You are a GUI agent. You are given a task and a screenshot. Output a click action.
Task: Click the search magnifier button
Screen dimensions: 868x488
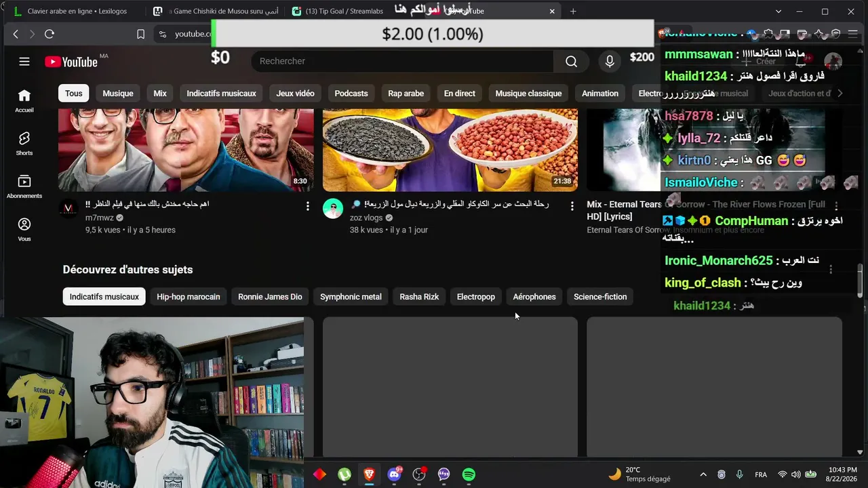click(571, 61)
